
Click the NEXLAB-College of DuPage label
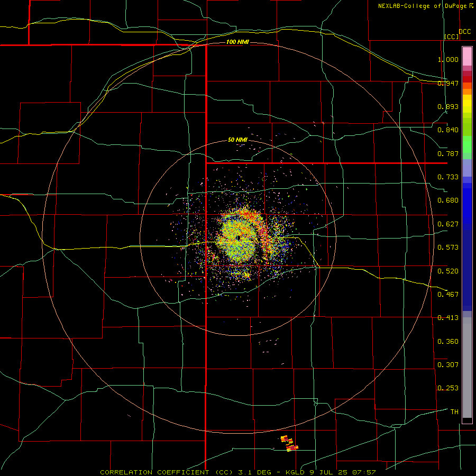426,6
